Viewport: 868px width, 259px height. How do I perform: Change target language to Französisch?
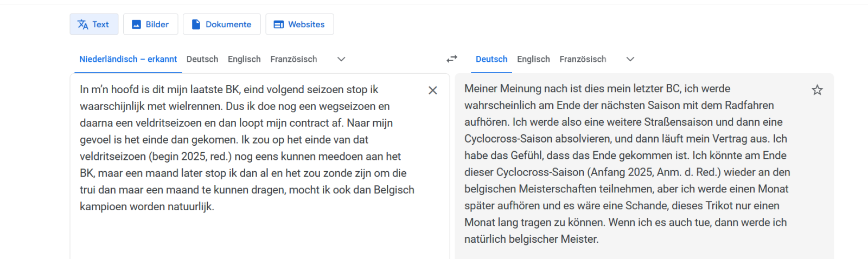coord(583,59)
